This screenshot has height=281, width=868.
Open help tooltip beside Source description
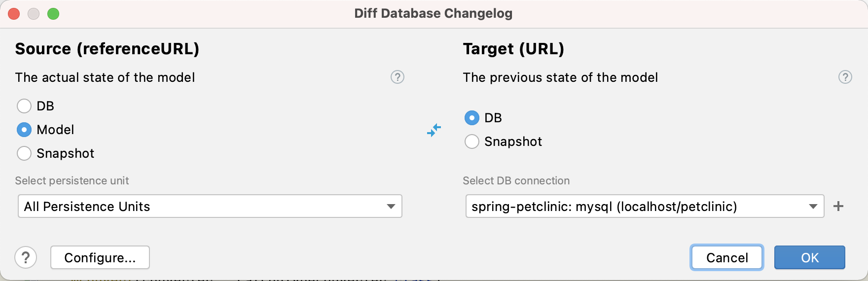pos(398,77)
